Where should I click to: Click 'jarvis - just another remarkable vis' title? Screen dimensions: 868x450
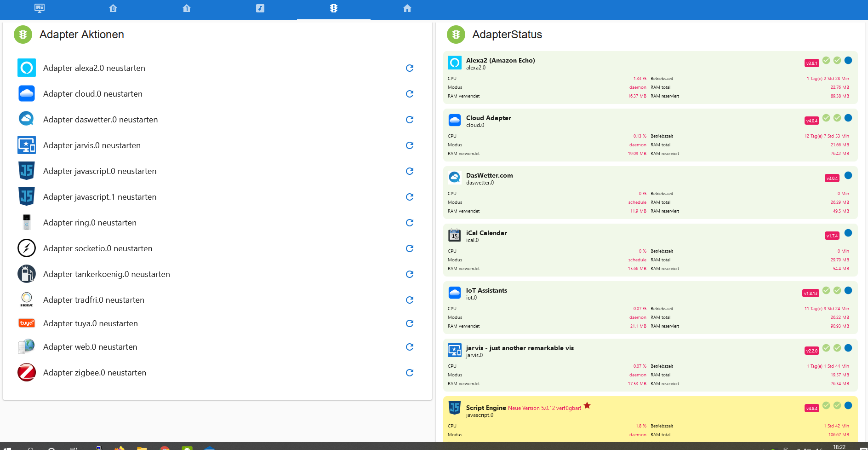pos(520,348)
